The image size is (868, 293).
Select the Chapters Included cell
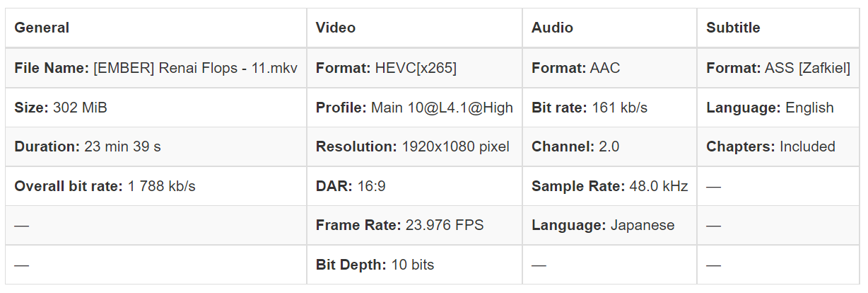point(770,147)
